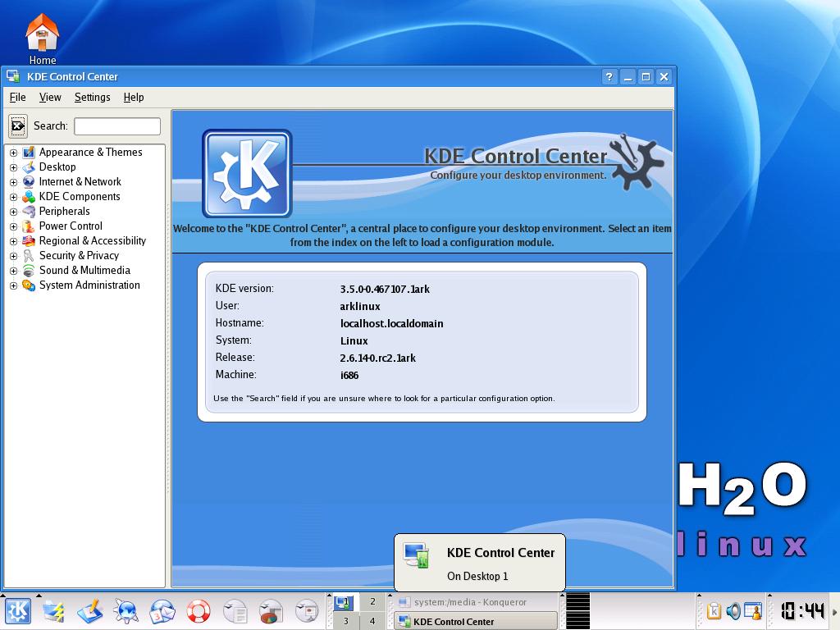The height and width of the screenshot is (630, 840).
Task: Expand the Sound & Multimedia node
Action: pyautogui.click(x=13, y=271)
